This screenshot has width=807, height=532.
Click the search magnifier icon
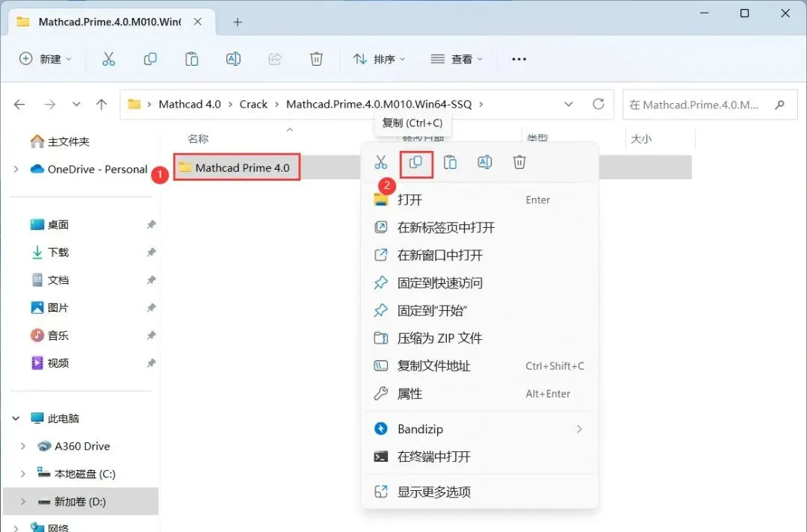coord(779,105)
